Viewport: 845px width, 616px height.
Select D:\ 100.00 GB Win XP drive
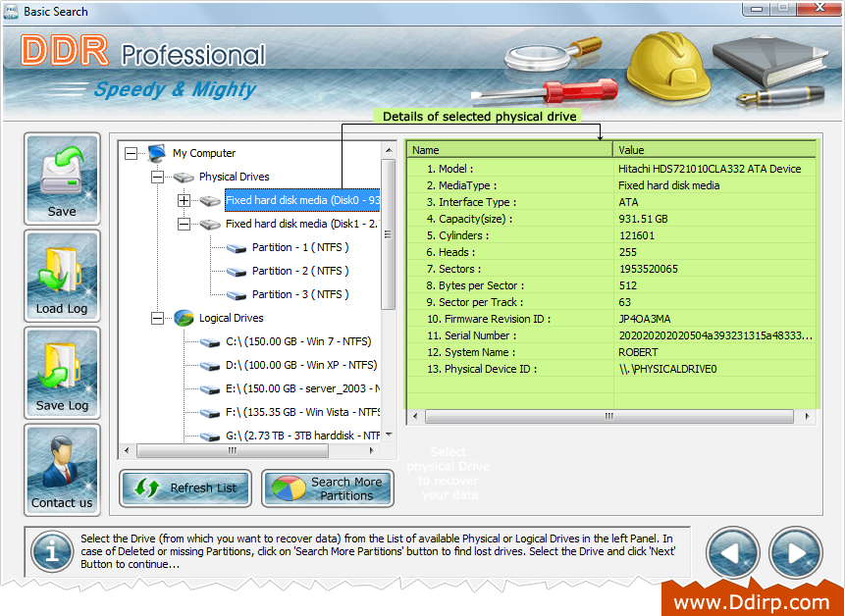click(301, 365)
